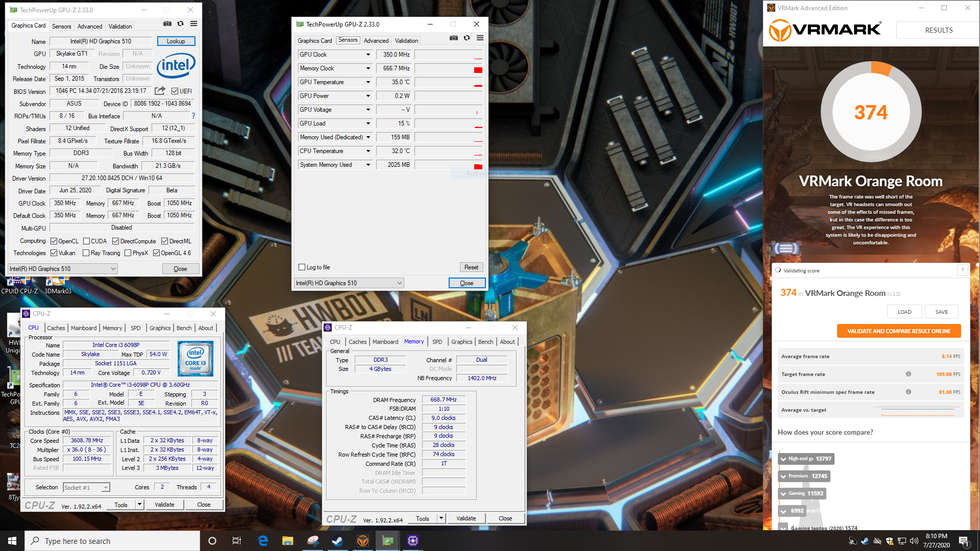This screenshot has height=551, width=980.
Task: Click the taskbar search box
Action: point(112,541)
